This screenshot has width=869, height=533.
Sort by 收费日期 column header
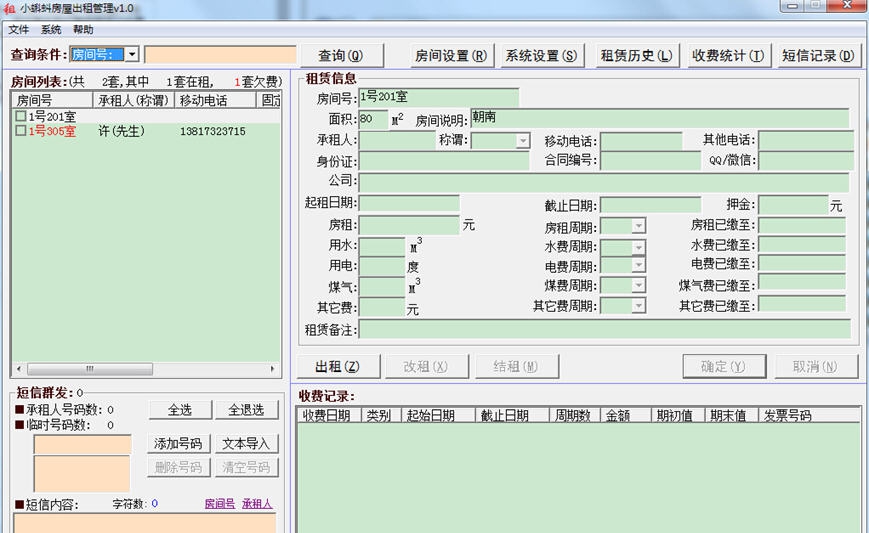(329, 416)
